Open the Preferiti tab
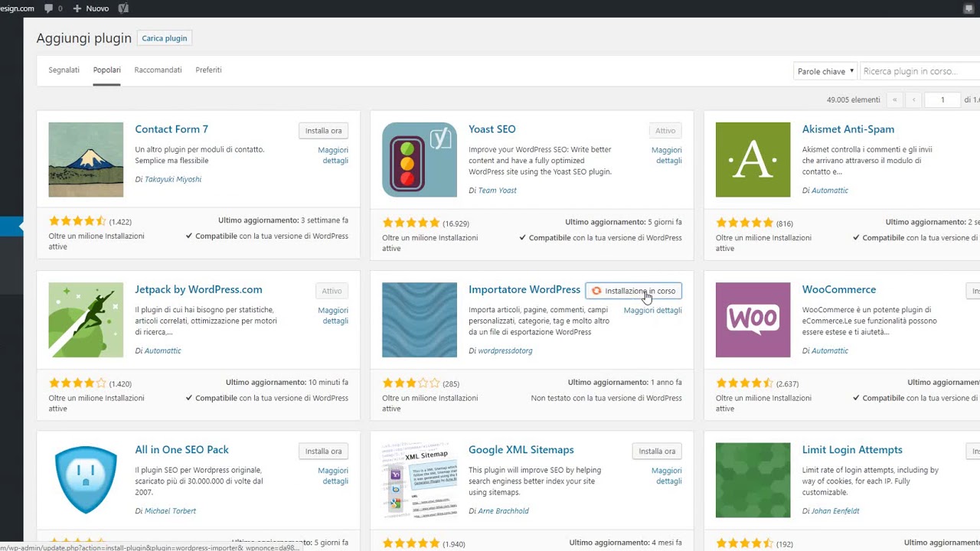Viewport: 980px width, 551px height. (x=208, y=70)
